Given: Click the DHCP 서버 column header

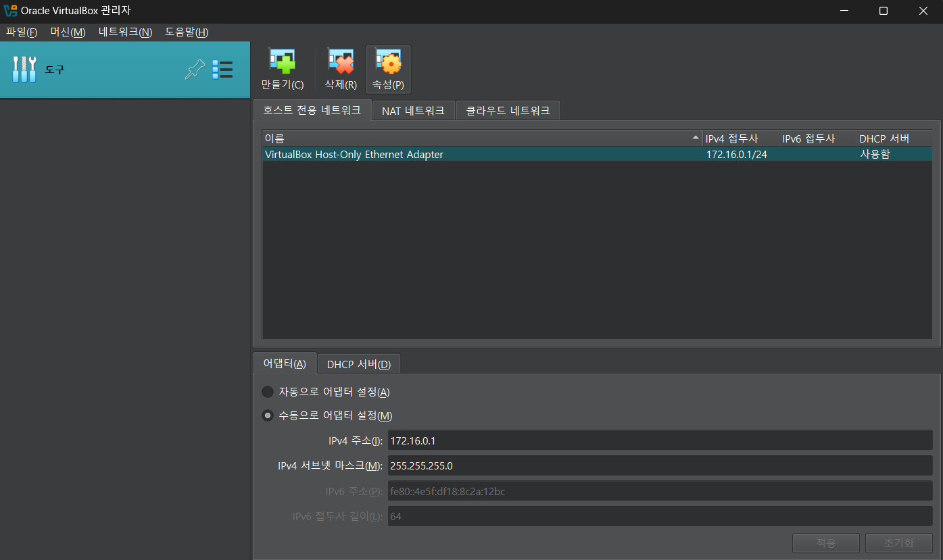Looking at the screenshot, I should coord(894,138).
